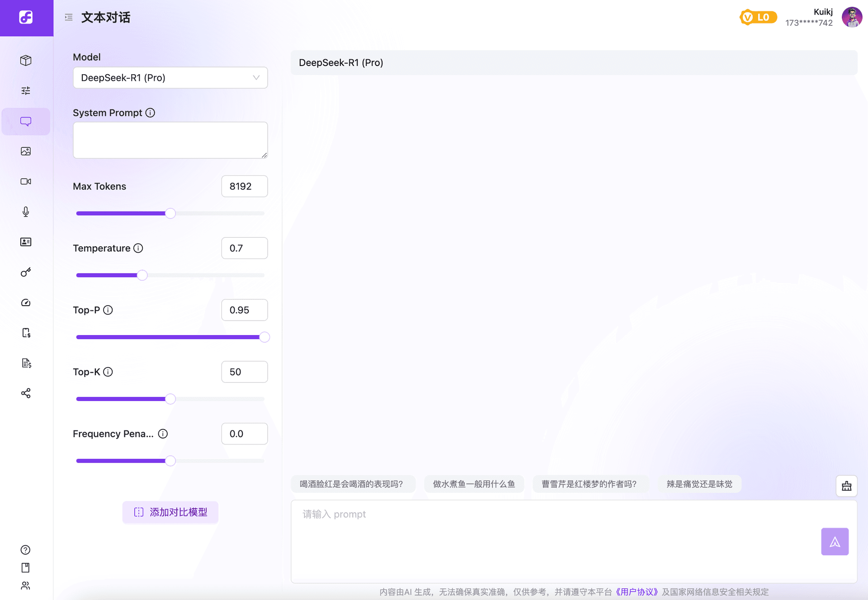Open the documentation bookmark icon

coord(25,567)
